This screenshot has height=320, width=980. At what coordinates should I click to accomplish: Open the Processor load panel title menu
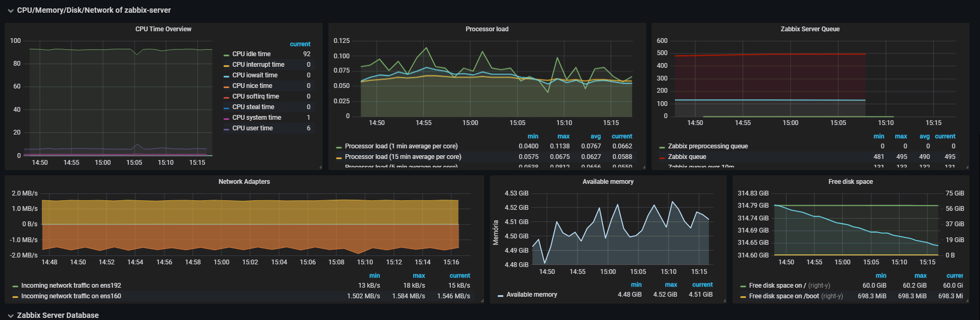(487, 29)
